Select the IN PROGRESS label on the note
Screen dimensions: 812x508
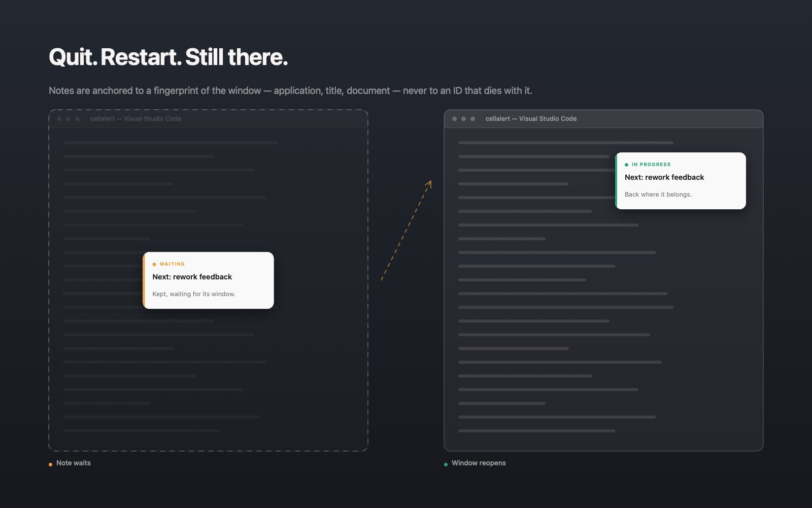(x=651, y=165)
